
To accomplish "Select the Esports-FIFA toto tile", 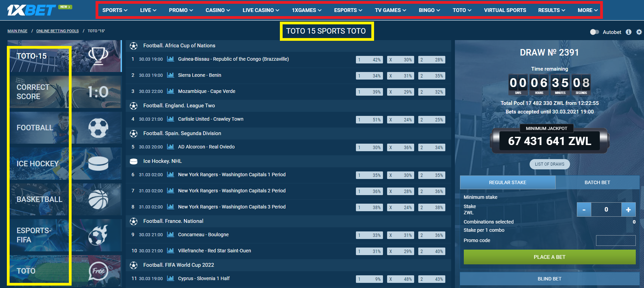I will 65,235.
